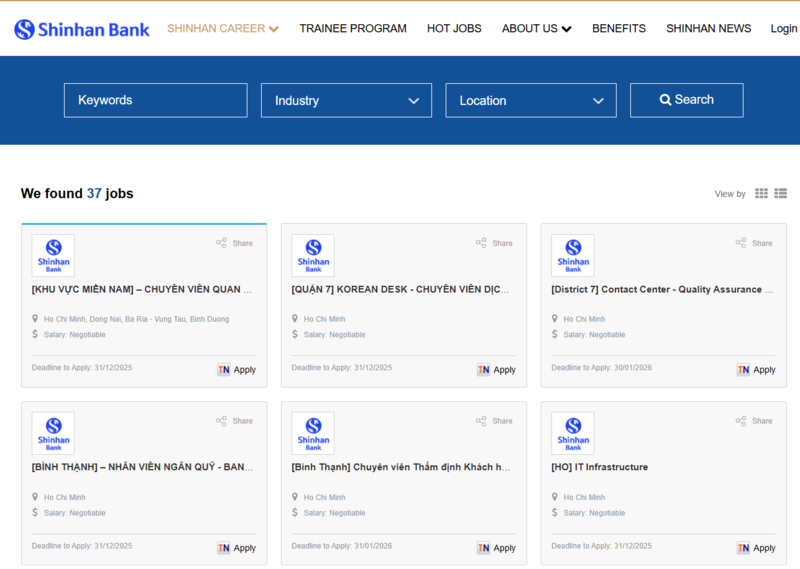Open District 7 Contact Center Quality Assurance title

(x=662, y=289)
